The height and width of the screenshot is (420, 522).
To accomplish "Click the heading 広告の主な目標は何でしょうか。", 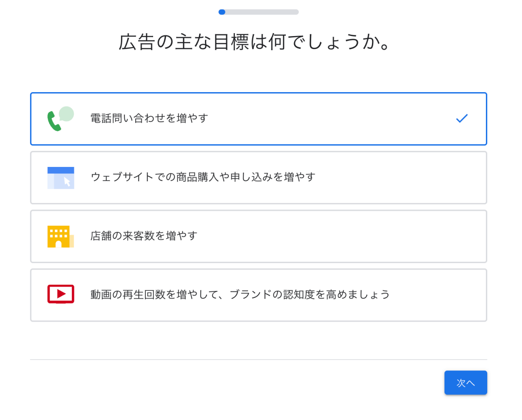I will tap(257, 42).
